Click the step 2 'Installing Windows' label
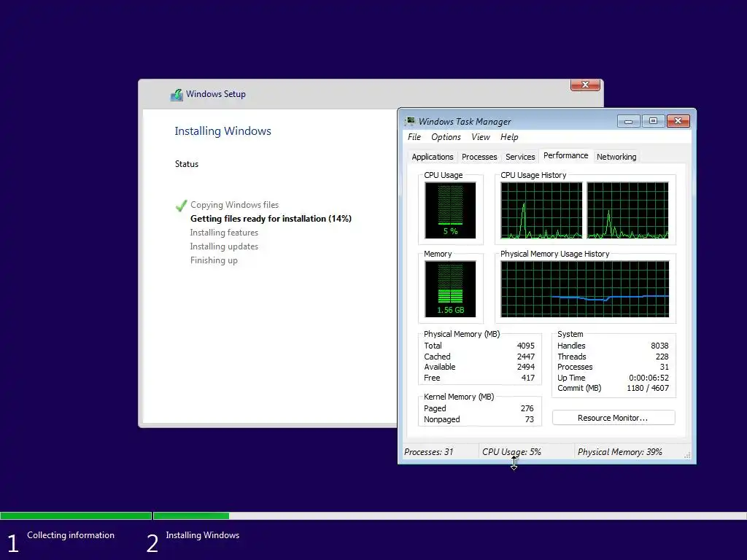 [203, 535]
